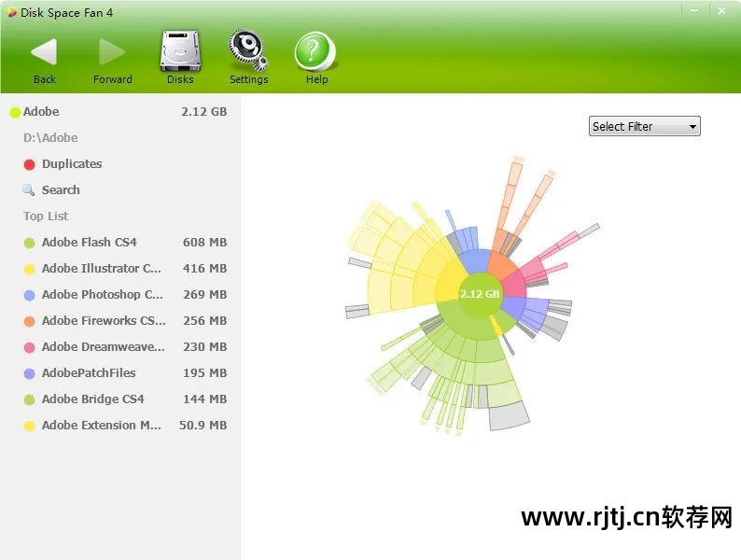Click the Disk Space Fan app icon in title bar
741x560 pixels.
(x=11, y=12)
